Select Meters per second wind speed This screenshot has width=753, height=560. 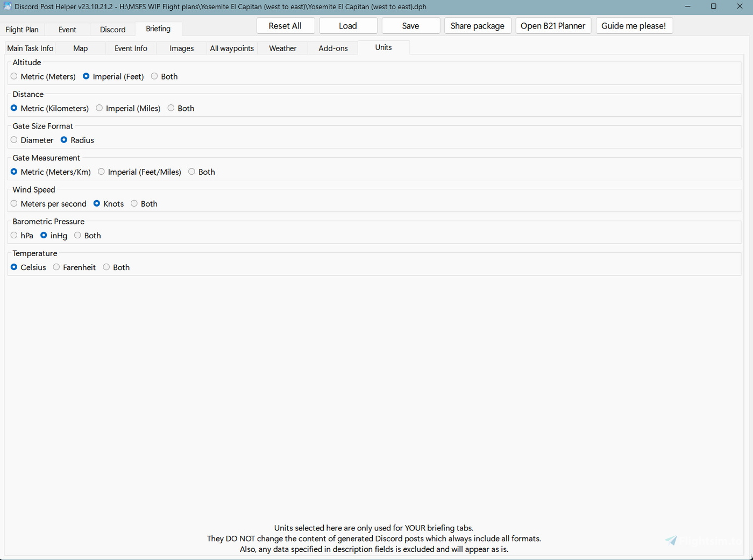pos(13,203)
